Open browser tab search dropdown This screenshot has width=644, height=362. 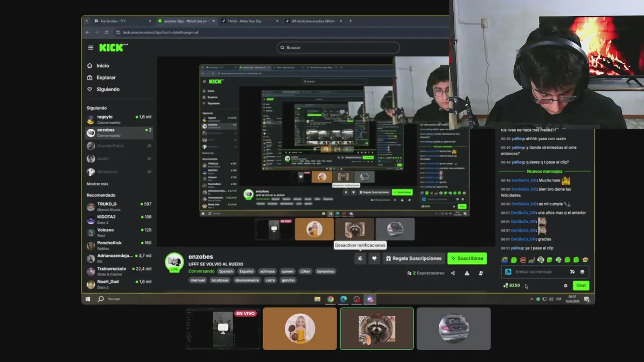tap(87, 21)
